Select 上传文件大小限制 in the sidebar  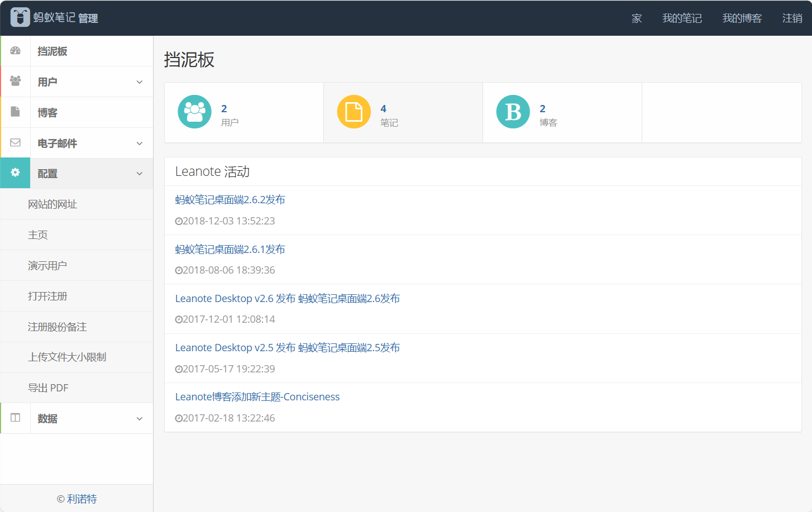point(67,357)
